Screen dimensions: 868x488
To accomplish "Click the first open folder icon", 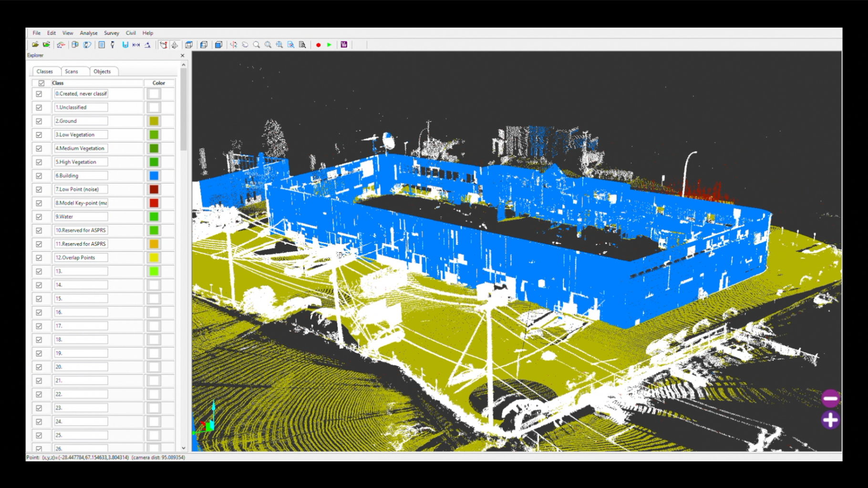I will (x=35, y=45).
